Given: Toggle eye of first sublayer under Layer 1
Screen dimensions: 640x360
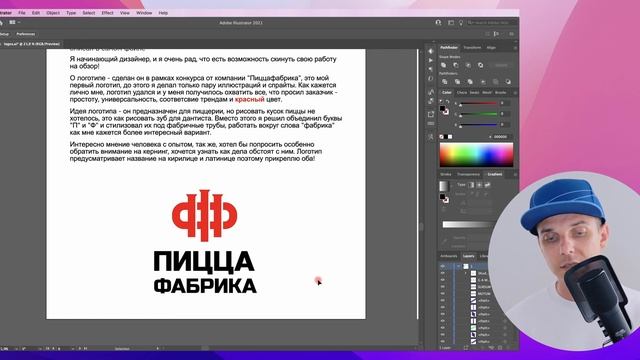Looking at the screenshot, I should point(443,273).
